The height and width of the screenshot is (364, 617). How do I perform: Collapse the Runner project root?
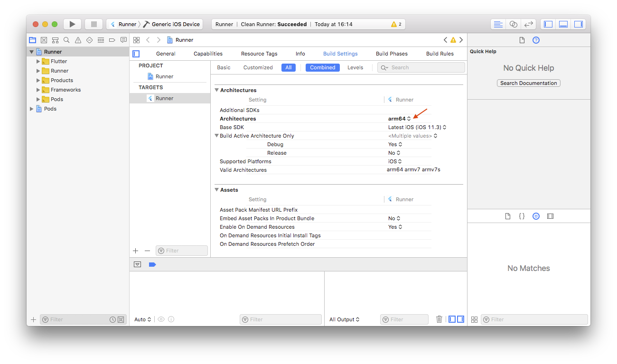click(x=32, y=52)
